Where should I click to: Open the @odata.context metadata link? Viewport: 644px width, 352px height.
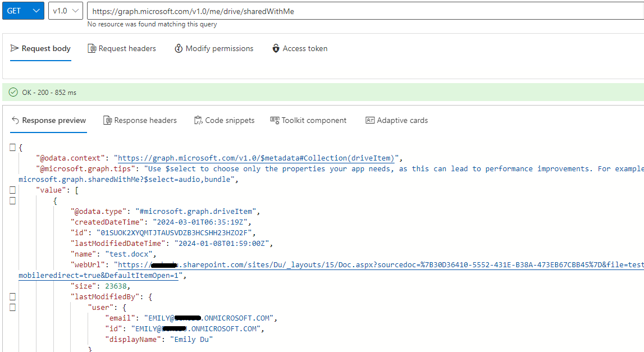(256, 158)
